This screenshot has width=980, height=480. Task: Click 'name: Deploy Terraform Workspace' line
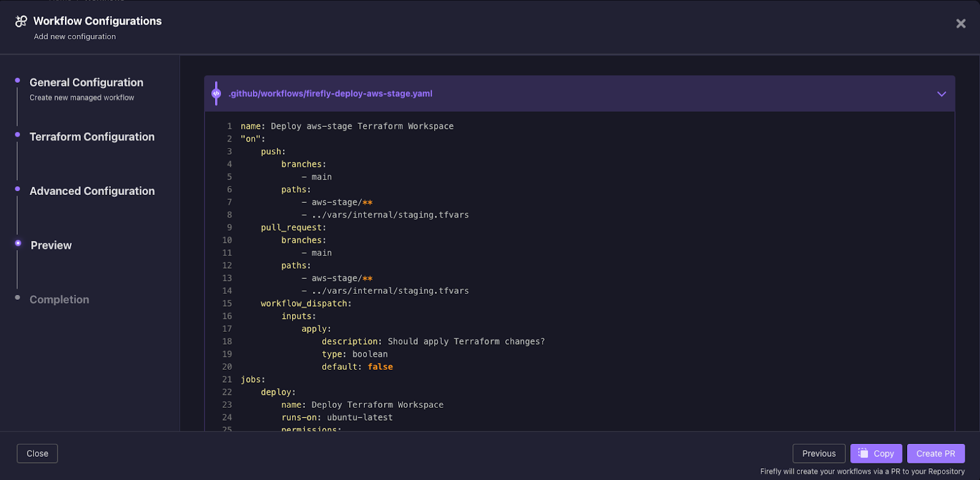click(x=362, y=405)
